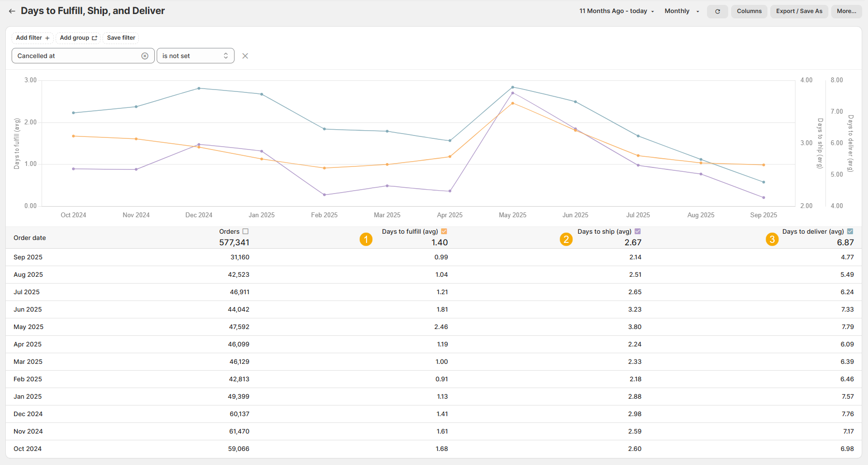Viewport: 868px width, 465px height.
Task: Click the orange badge number 2
Action: [x=566, y=239]
